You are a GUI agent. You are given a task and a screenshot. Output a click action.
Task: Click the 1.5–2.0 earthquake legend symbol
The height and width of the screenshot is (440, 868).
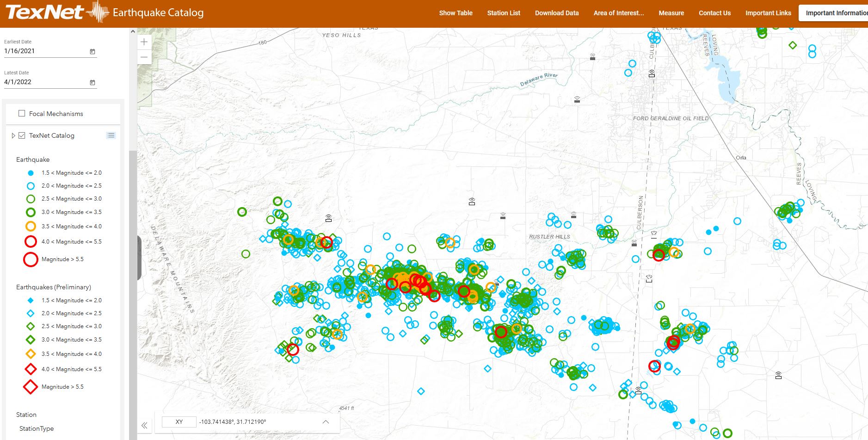coord(31,173)
